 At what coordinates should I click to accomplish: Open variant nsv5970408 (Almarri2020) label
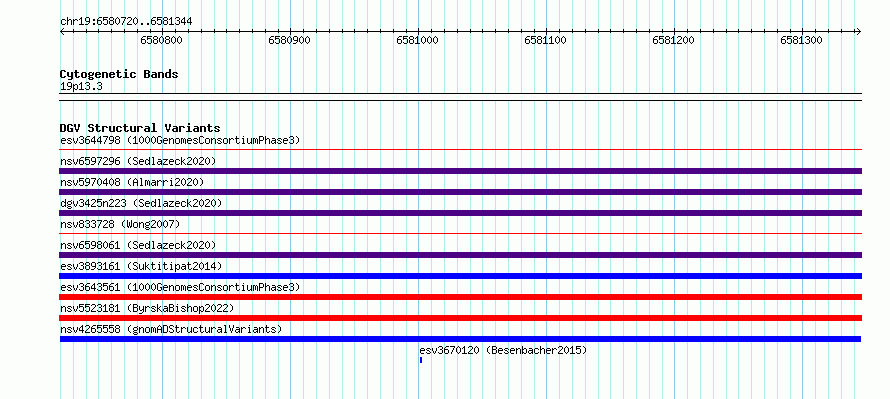point(132,182)
